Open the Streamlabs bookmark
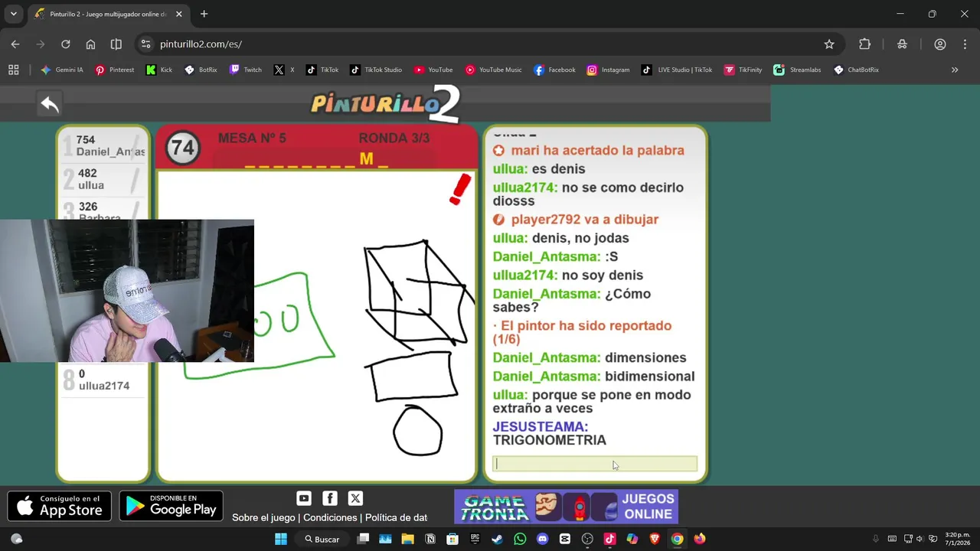 coord(797,70)
